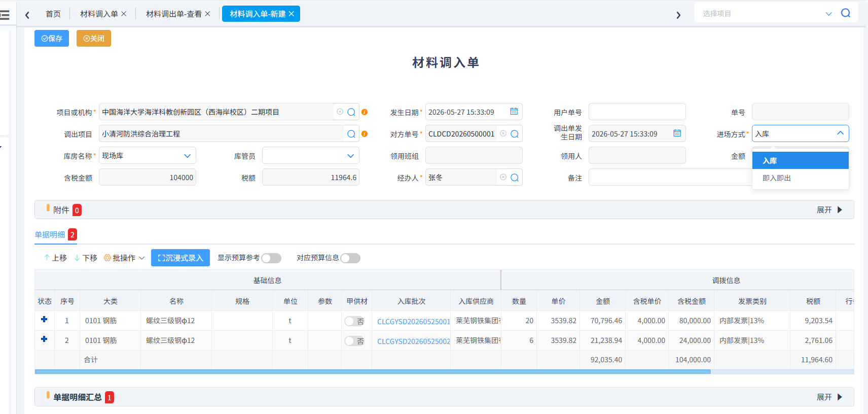
Task: Select 入库 option in dropdown list
Action: point(800,160)
